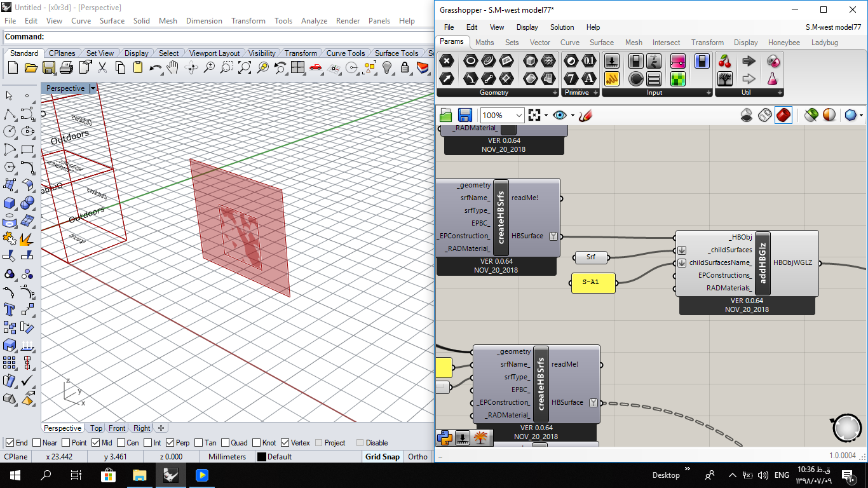The height and width of the screenshot is (488, 868).
Task: Select the Point geometry parameter icon
Action: pyautogui.click(x=447, y=61)
